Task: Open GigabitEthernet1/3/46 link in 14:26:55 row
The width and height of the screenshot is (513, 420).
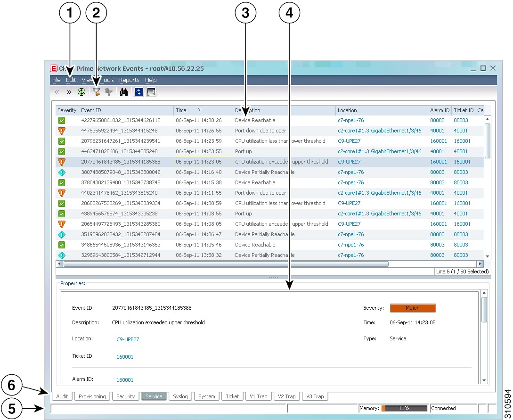Action: pyautogui.click(x=380, y=131)
